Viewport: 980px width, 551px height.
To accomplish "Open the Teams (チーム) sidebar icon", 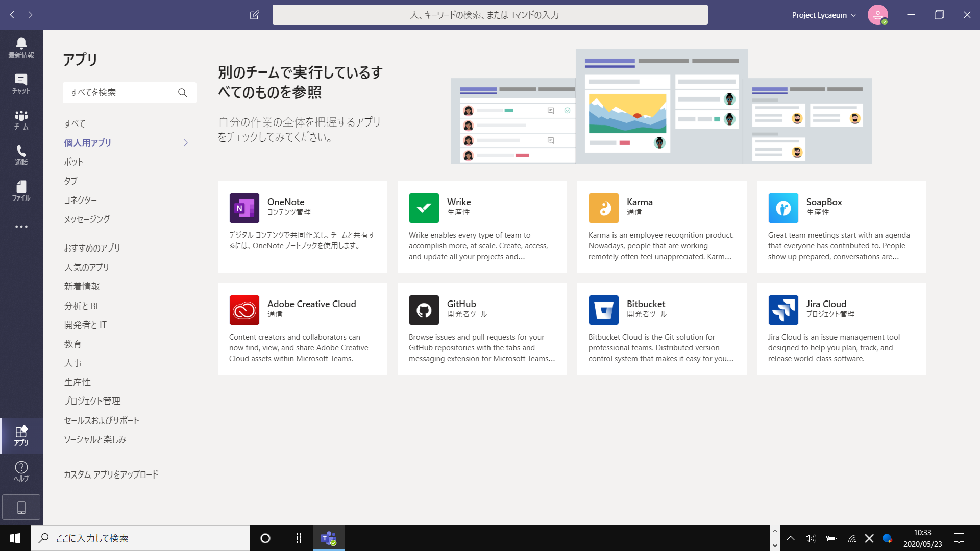I will [x=21, y=119].
